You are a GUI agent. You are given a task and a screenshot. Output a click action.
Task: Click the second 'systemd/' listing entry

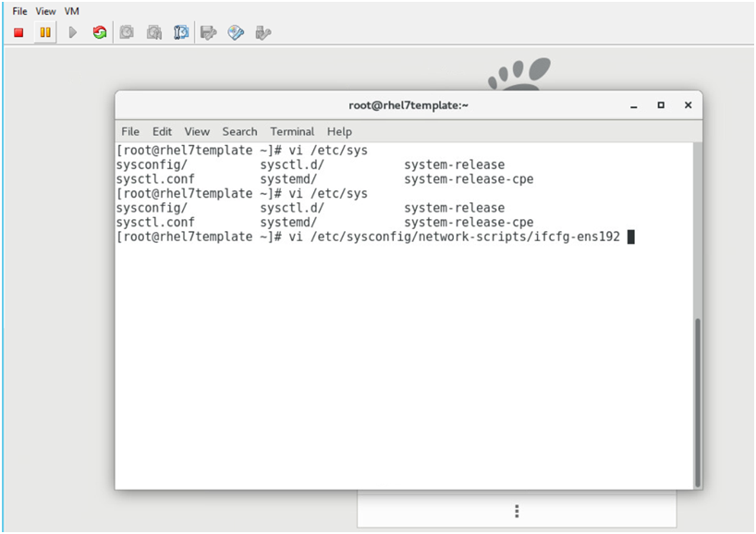point(288,222)
